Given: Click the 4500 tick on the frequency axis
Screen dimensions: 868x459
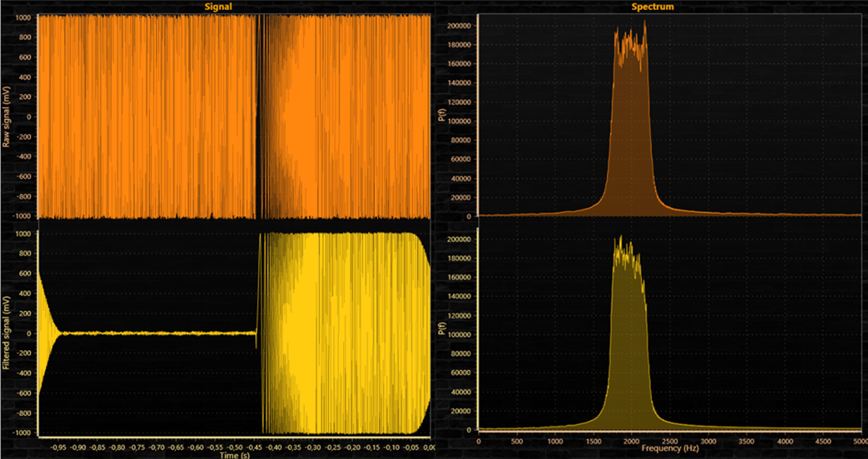Looking at the screenshot, I should [823, 441].
